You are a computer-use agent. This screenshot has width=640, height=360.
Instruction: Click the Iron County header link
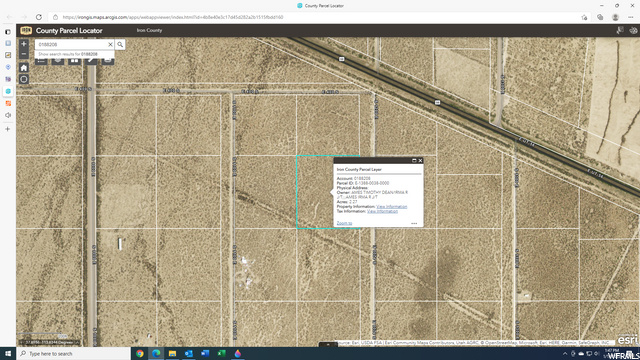[x=149, y=30]
